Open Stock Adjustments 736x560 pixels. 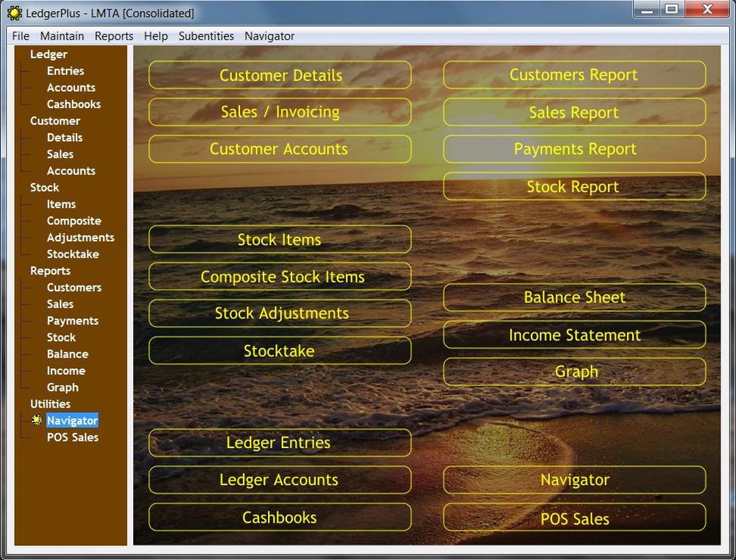point(280,313)
